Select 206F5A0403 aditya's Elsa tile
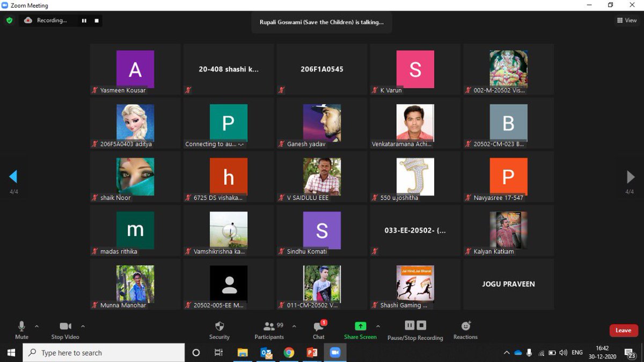 click(x=135, y=123)
